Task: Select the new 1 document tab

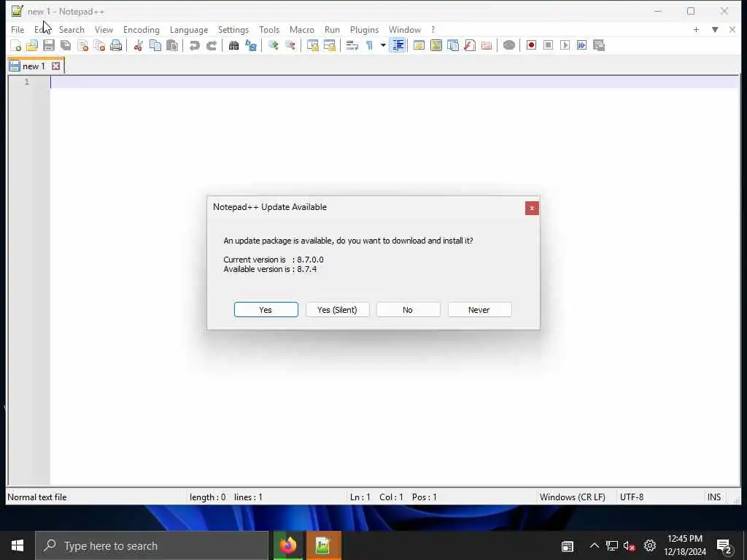Action: [34, 66]
